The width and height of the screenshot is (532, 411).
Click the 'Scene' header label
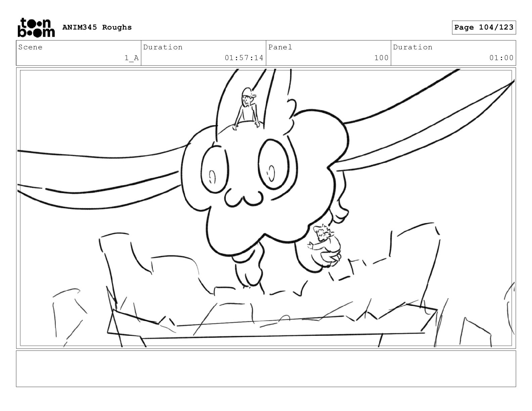[x=31, y=47]
